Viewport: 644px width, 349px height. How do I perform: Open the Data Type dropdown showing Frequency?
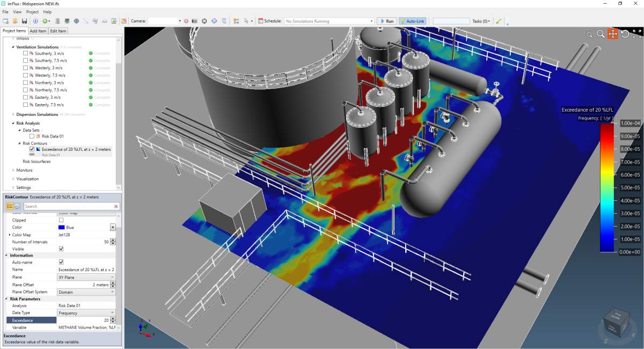86,312
